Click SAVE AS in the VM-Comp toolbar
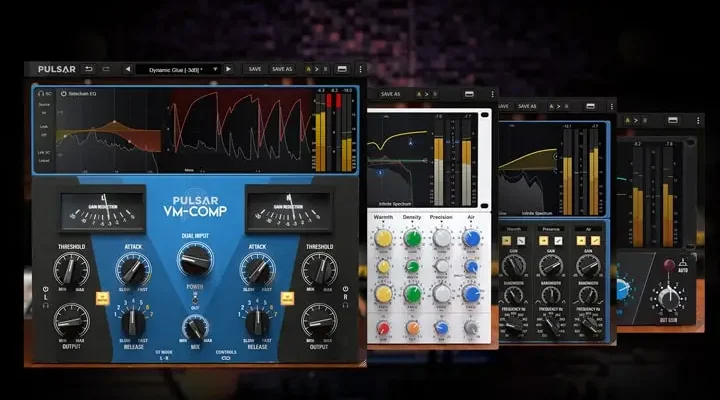Viewport: 720px width, 400px height. [x=282, y=69]
